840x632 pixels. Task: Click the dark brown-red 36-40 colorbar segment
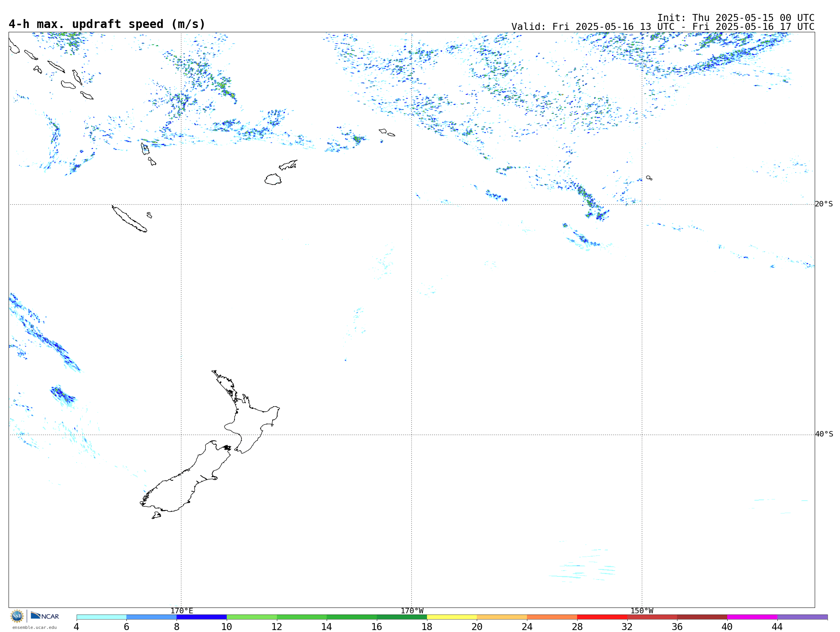tap(702, 617)
